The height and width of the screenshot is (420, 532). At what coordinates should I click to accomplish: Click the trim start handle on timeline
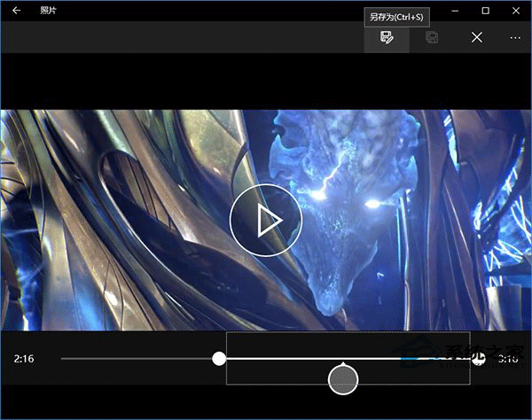pyautogui.click(x=219, y=359)
